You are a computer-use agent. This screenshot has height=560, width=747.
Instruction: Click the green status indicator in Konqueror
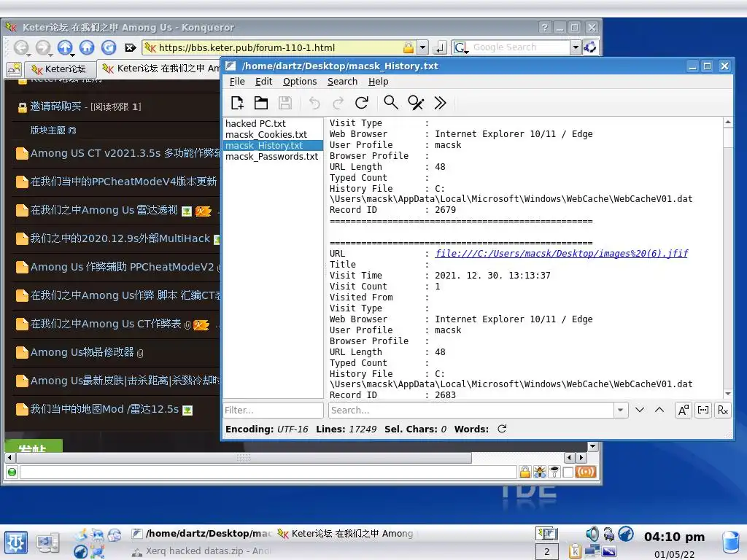(x=12, y=472)
